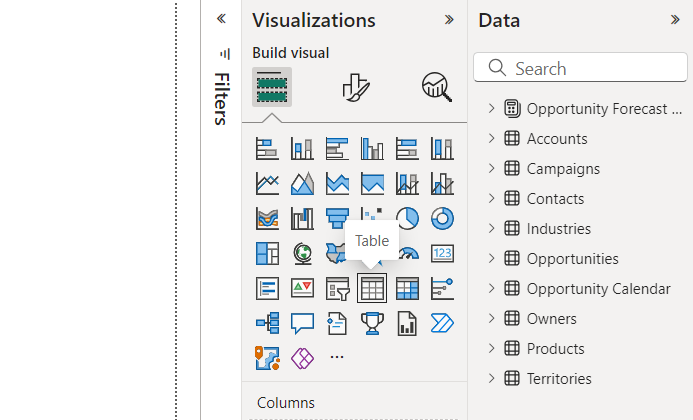Add the Q&A speech bubble visual
The height and width of the screenshot is (420, 693).
(302, 324)
